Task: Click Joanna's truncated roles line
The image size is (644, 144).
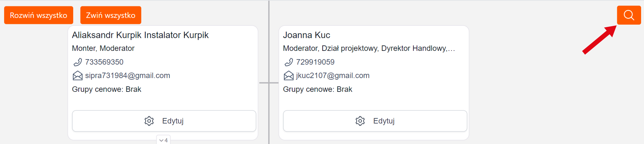Action: click(368, 48)
